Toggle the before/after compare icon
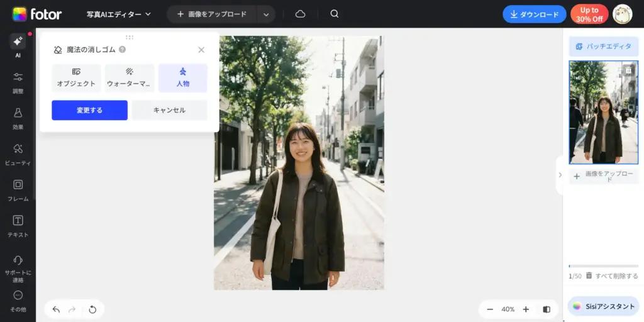 pyautogui.click(x=547, y=309)
